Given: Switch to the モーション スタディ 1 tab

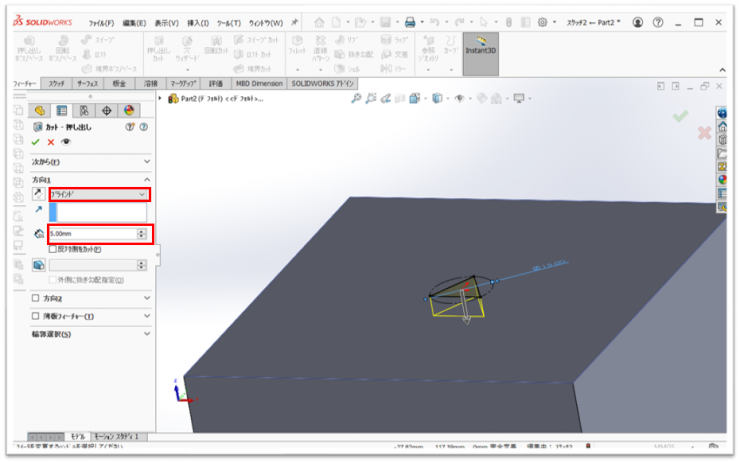Looking at the screenshot, I should pos(118,437).
